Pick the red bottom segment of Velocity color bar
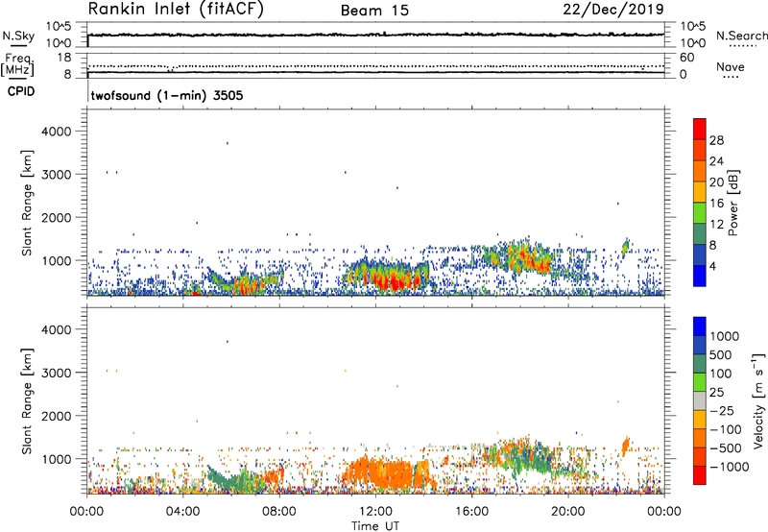Image resolution: width=768 pixels, height=532 pixels. 700,475
